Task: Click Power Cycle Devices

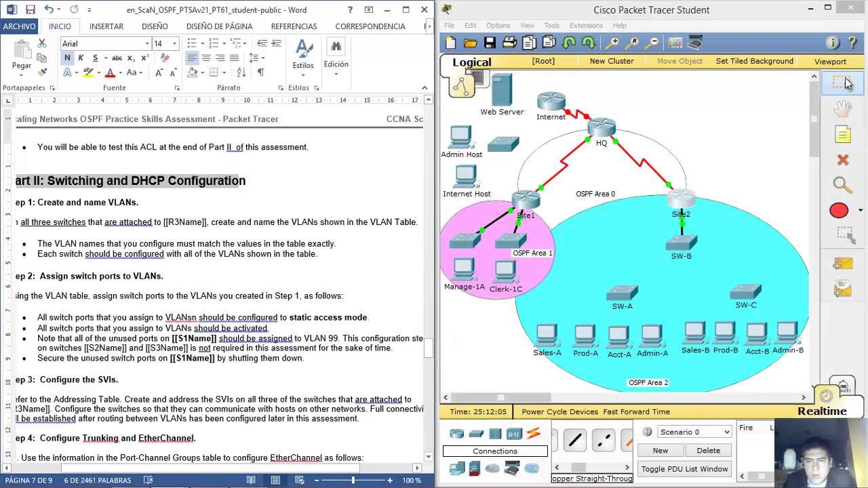Action: [x=559, y=411]
